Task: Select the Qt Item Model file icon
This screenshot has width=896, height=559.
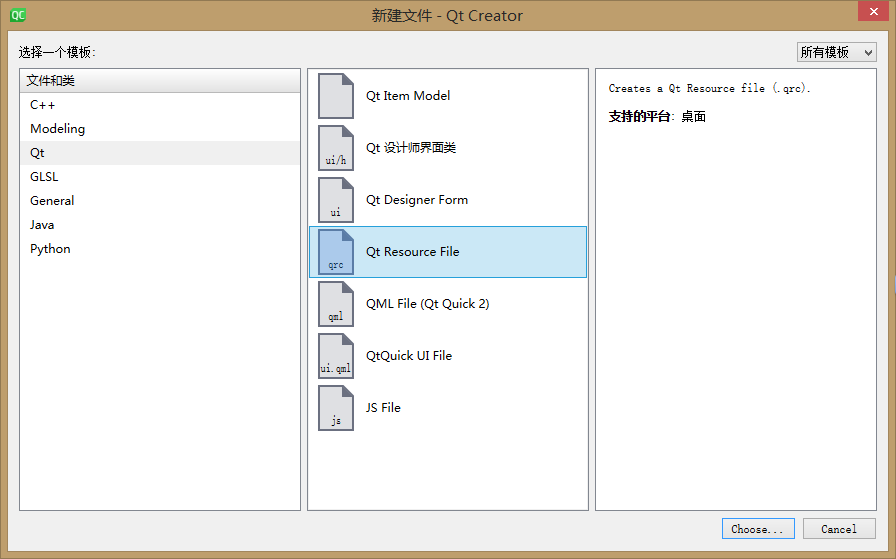Action: tap(336, 96)
